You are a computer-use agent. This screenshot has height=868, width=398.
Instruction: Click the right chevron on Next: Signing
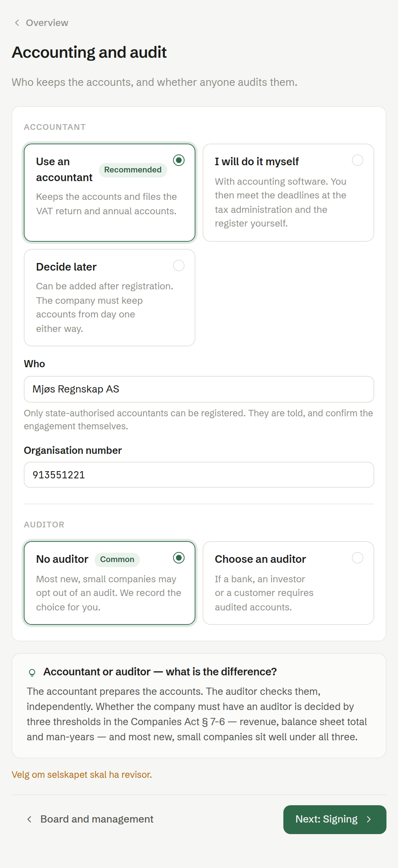(369, 819)
